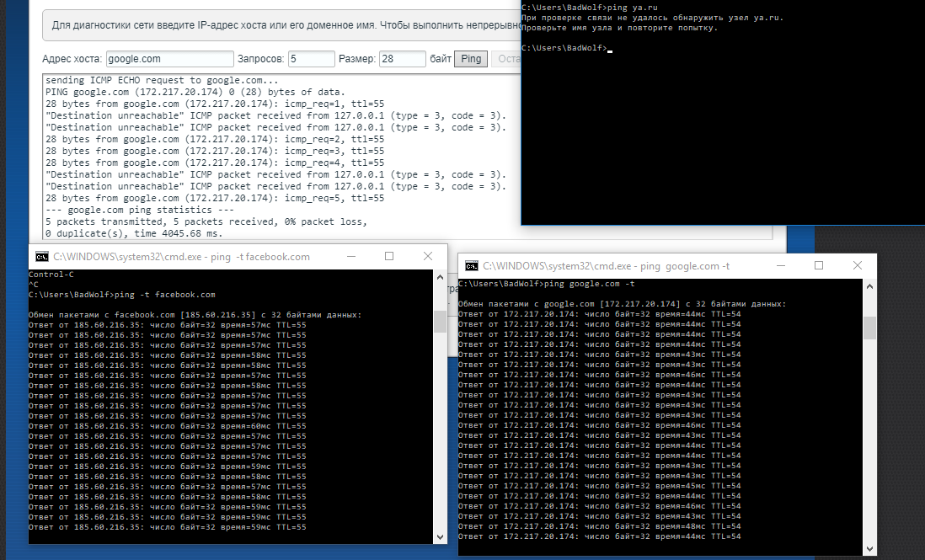Click facebook ping reply with время=60мс
This screenshot has height=560, width=925.
point(168,426)
